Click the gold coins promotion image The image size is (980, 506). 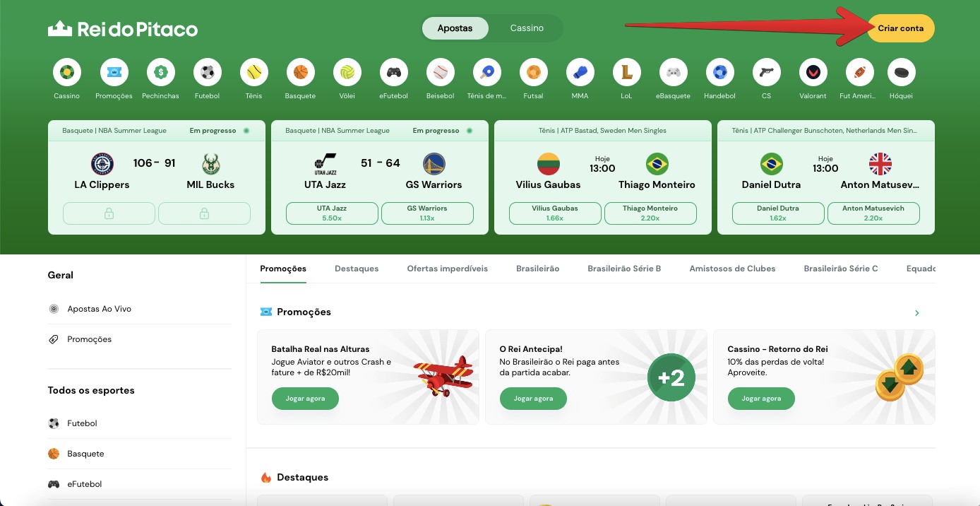point(899,377)
